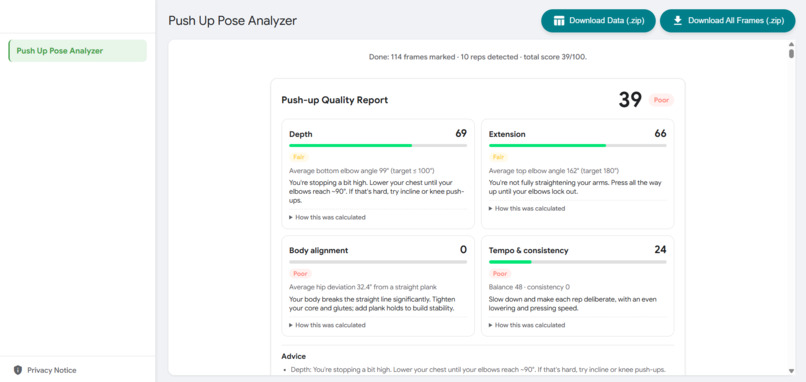
Task: Select Push Up Pose Analyzer in sidebar
Action: click(78, 51)
